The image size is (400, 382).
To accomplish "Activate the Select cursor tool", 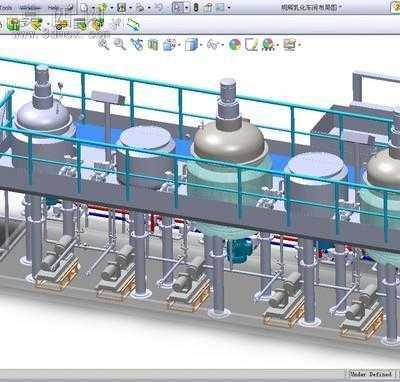I will tap(177, 7).
